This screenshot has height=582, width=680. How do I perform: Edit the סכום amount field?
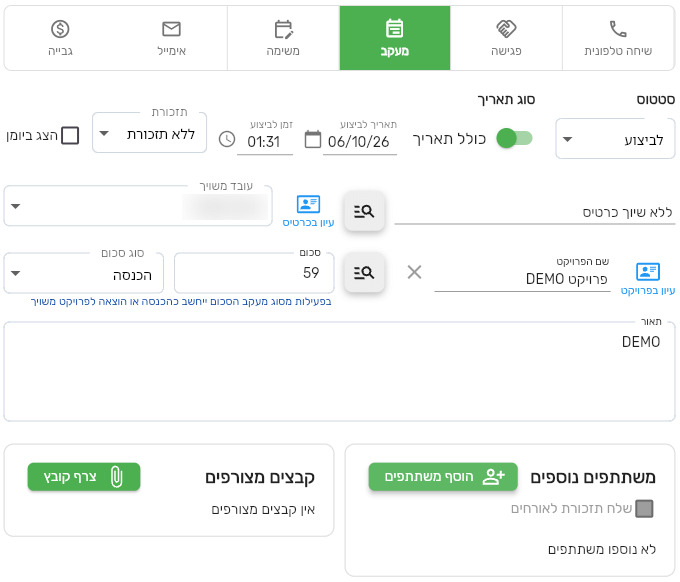pyautogui.click(x=254, y=273)
